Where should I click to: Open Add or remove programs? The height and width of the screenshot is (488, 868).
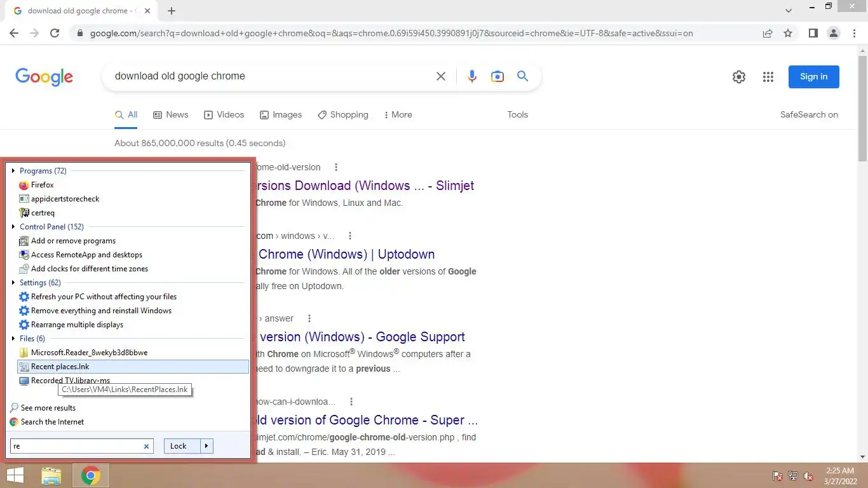[67, 241]
